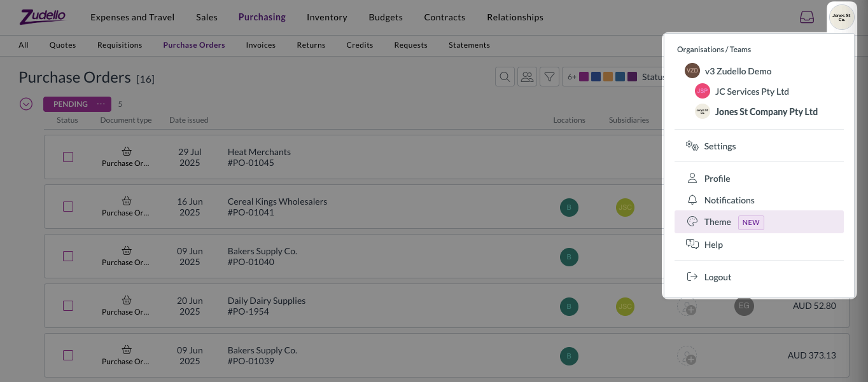
Task: Switch to the Invoices tab
Action: pos(260,45)
